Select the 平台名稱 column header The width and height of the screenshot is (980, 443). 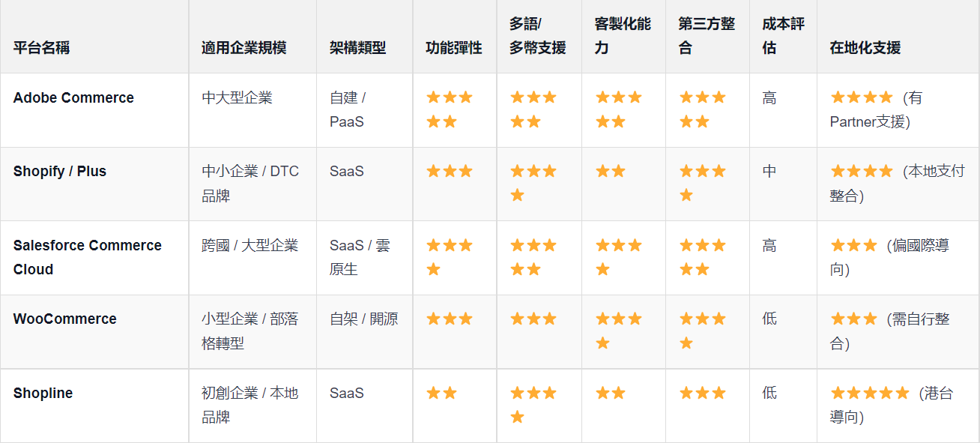pos(41,48)
